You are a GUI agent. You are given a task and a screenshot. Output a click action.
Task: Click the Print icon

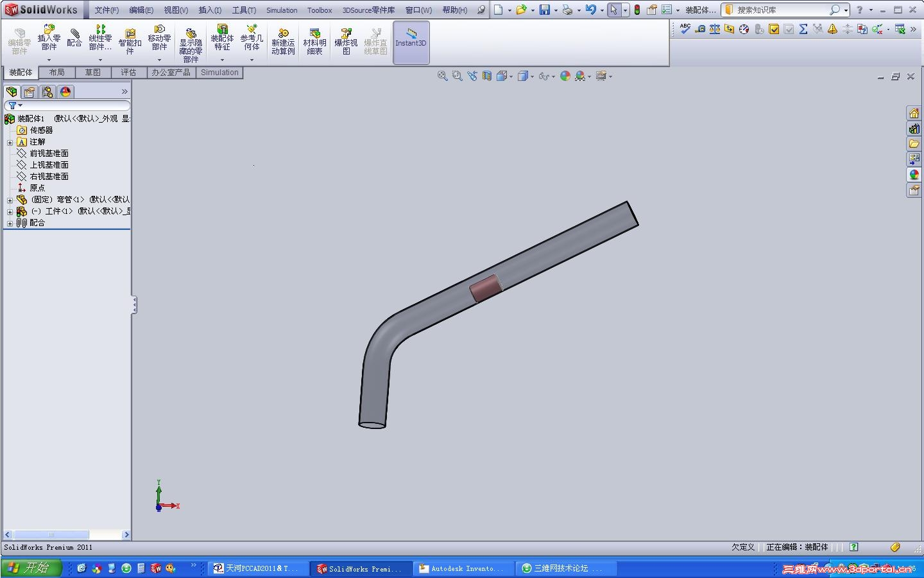(x=567, y=10)
